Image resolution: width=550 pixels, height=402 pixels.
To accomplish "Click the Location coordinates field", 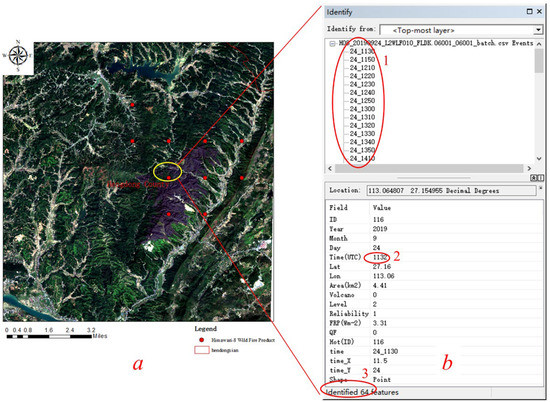I will (x=451, y=190).
